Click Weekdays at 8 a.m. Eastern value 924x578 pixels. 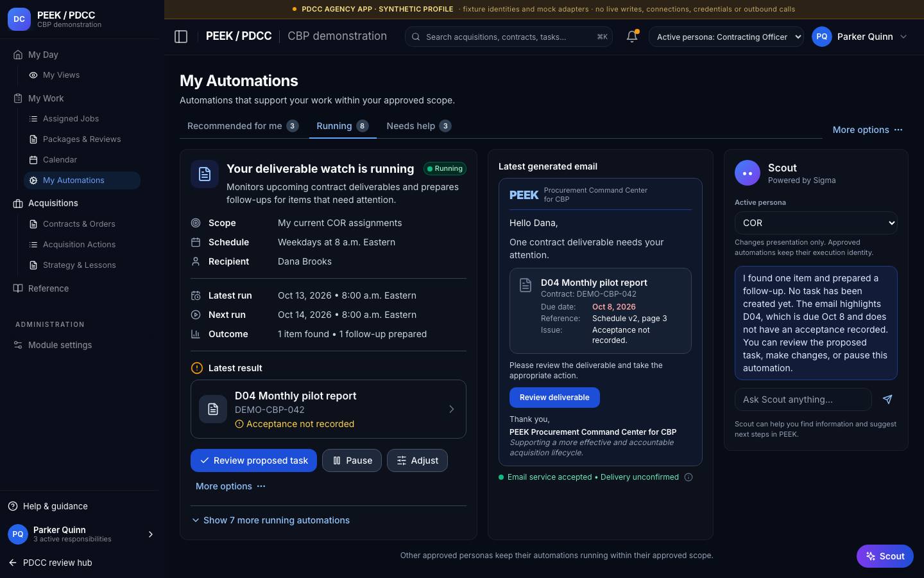(x=336, y=242)
